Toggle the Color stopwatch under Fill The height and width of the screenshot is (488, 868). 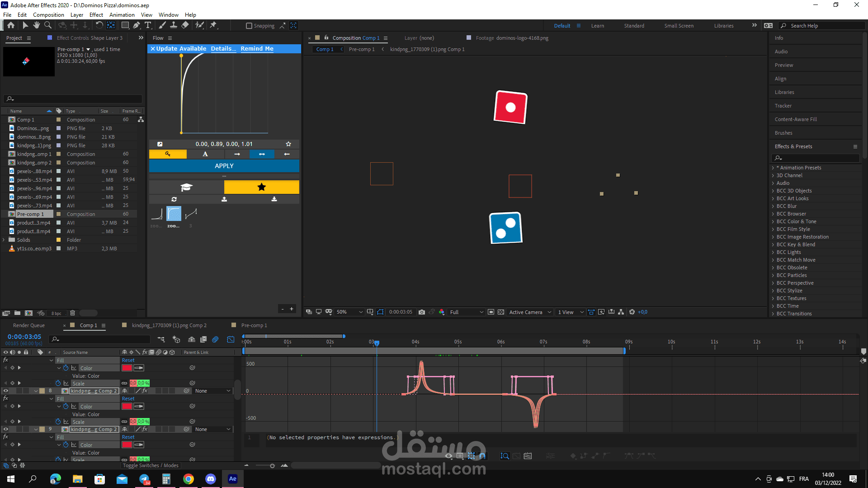coord(66,368)
